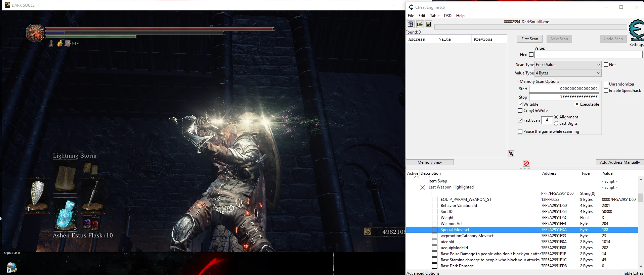The height and width of the screenshot is (275, 644).
Task: Click the character emblem portrait in HUD
Action: 35,33
